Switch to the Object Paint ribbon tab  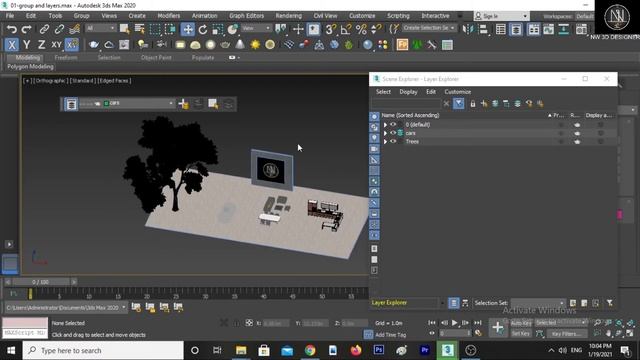point(156,58)
